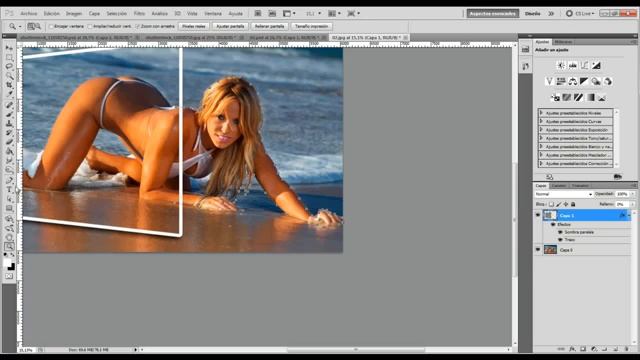Click the Tamaño impresión button

(x=311, y=27)
